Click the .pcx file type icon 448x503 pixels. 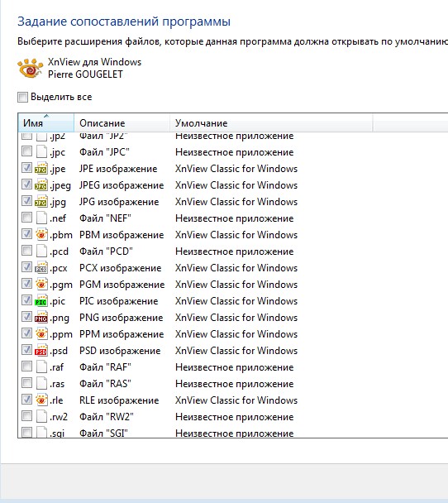(41, 268)
